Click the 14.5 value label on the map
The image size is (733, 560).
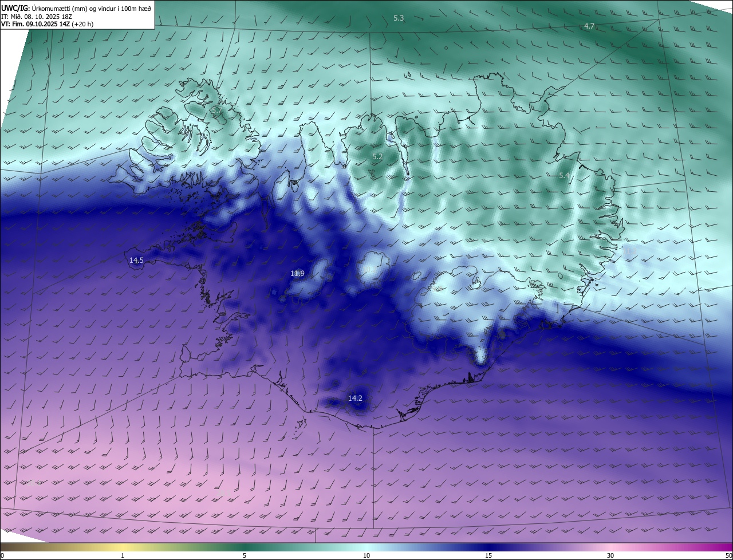[136, 260]
